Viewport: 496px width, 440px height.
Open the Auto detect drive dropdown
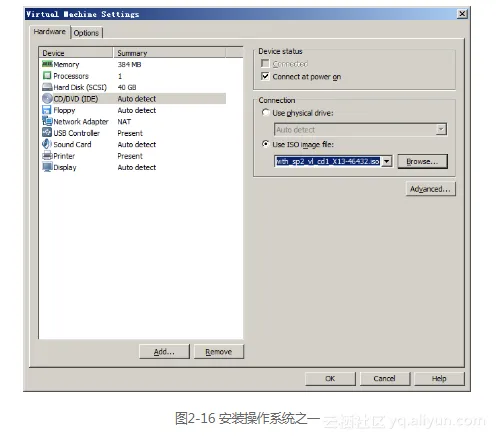tap(441, 129)
